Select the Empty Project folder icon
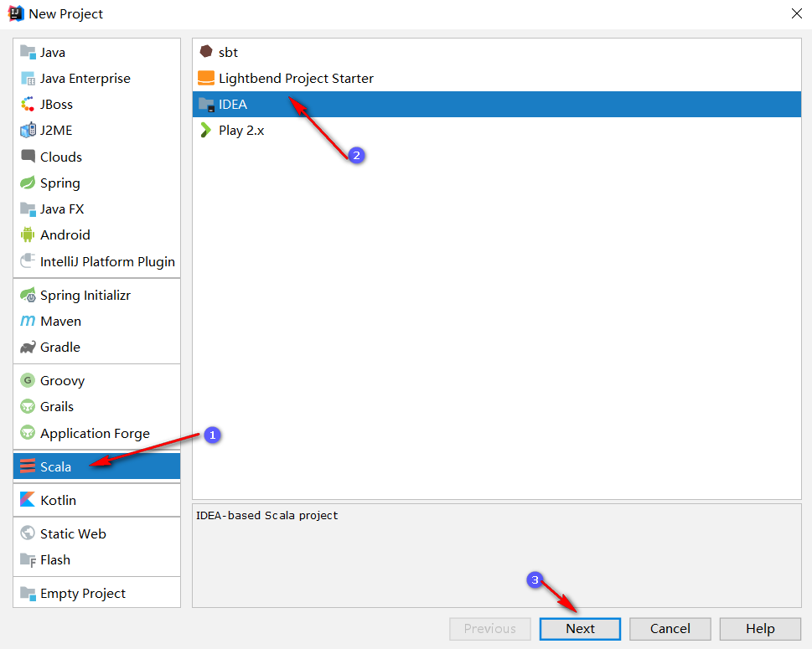Viewport: 812px width, 649px height. pos(28,593)
